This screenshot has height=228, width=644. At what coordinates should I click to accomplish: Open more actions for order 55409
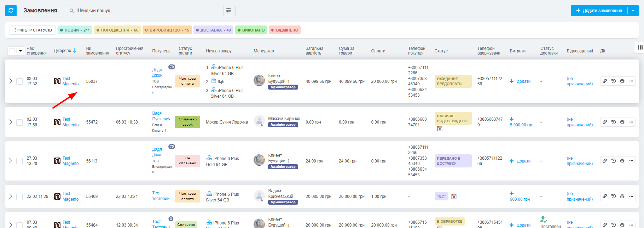[631, 196]
